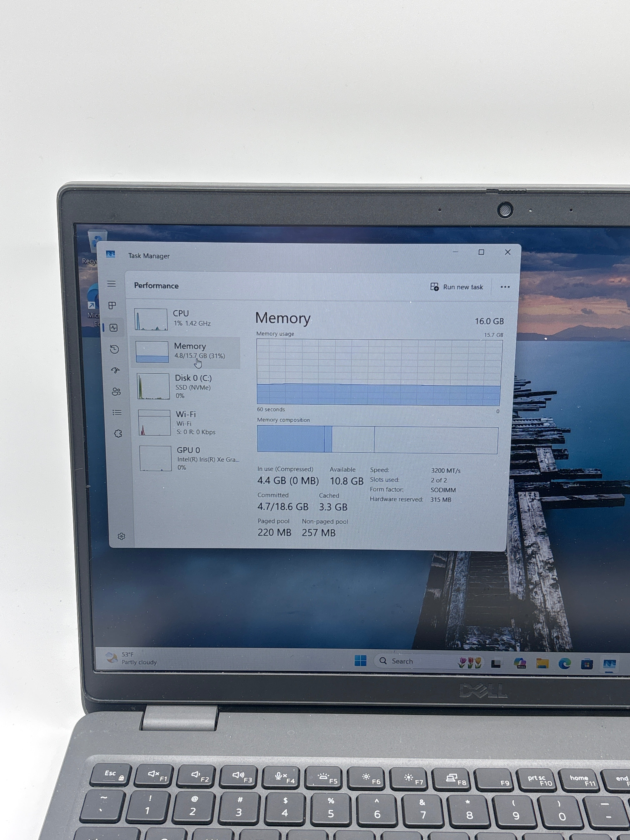630x840 pixels.
Task: Open the Users icon in sidebar
Action: [116, 391]
